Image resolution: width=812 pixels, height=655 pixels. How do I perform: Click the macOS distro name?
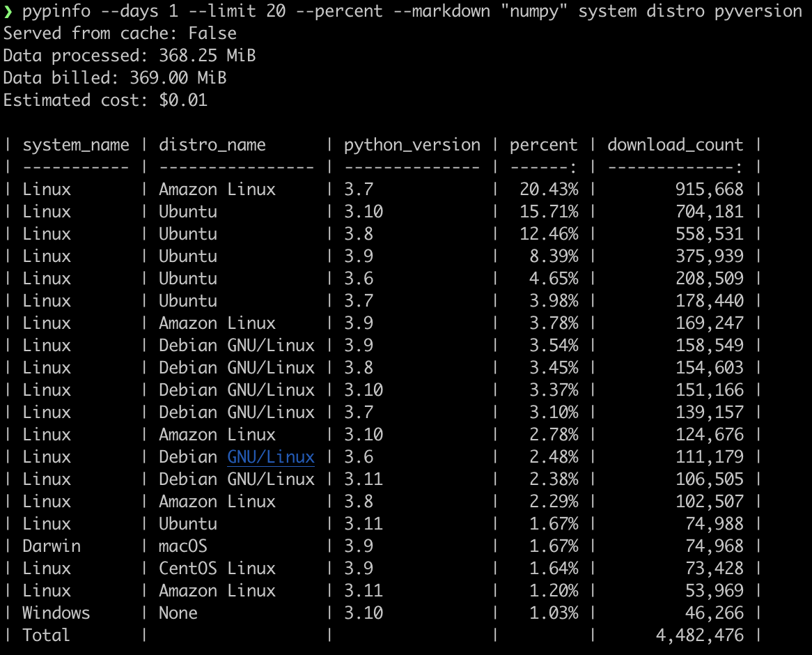tap(182, 546)
